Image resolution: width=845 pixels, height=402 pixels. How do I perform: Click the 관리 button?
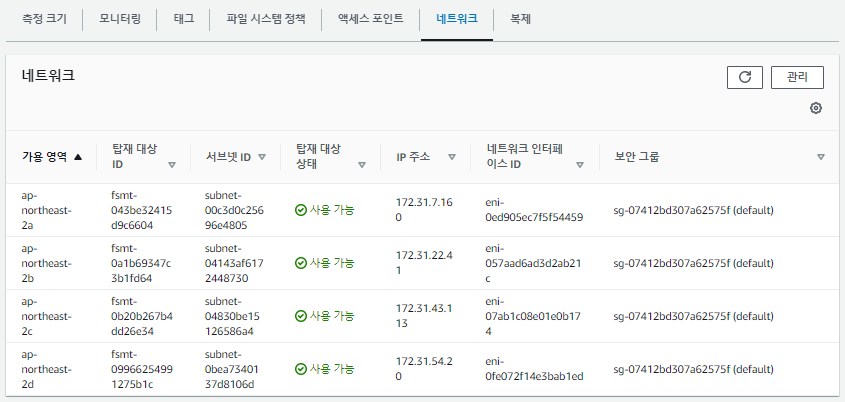click(797, 77)
